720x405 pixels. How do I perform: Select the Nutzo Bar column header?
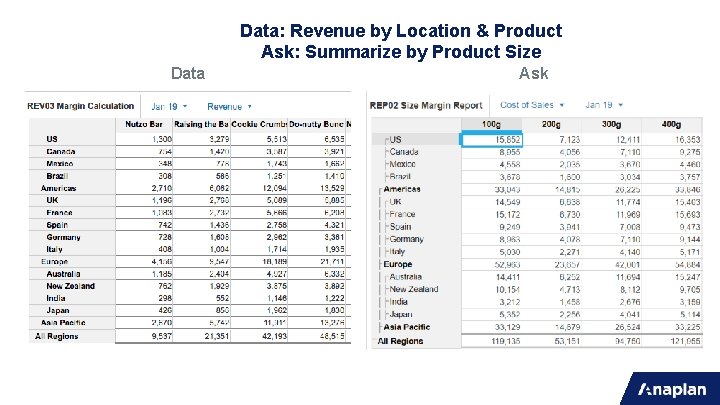[144, 124]
